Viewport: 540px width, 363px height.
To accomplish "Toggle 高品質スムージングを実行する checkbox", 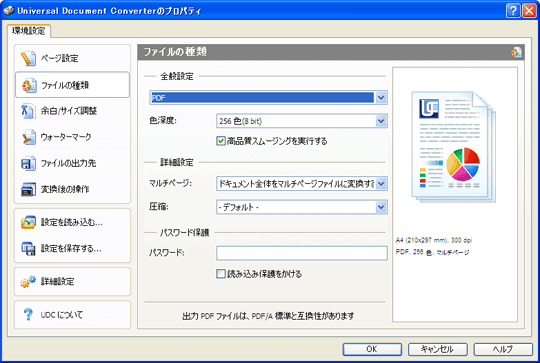I will coord(221,141).
